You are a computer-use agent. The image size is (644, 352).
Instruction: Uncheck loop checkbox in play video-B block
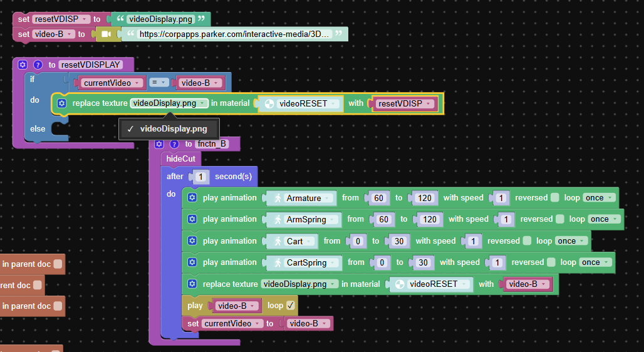[291, 305]
